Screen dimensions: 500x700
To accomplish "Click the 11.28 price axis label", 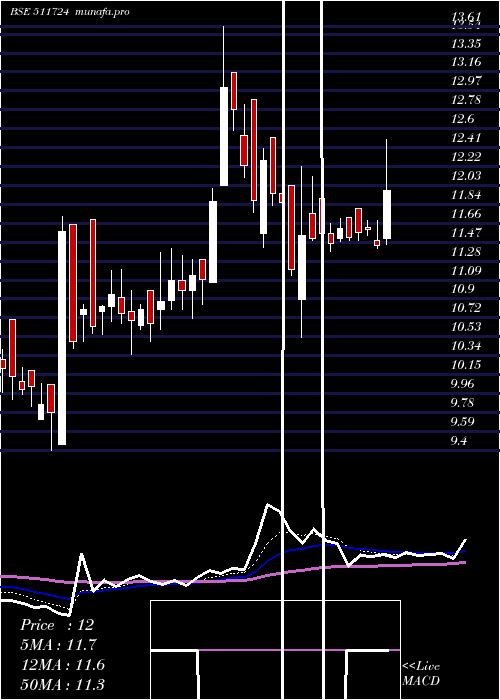I will 467,252.
